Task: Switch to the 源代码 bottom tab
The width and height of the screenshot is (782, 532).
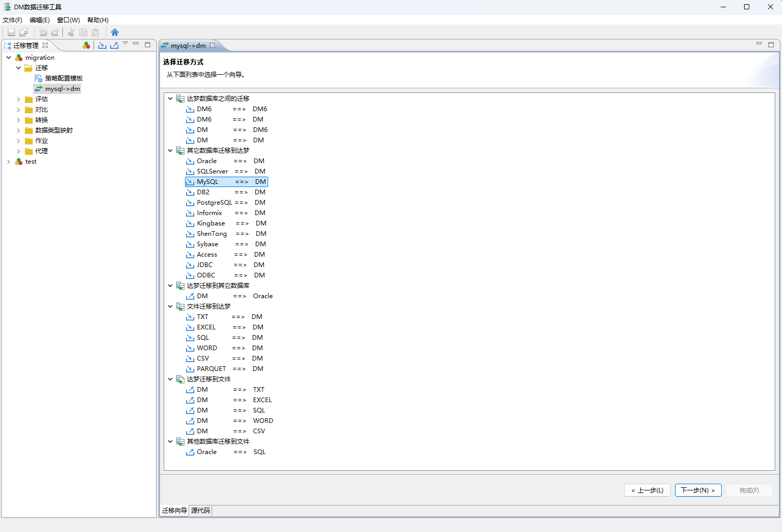Action: tap(201, 511)
